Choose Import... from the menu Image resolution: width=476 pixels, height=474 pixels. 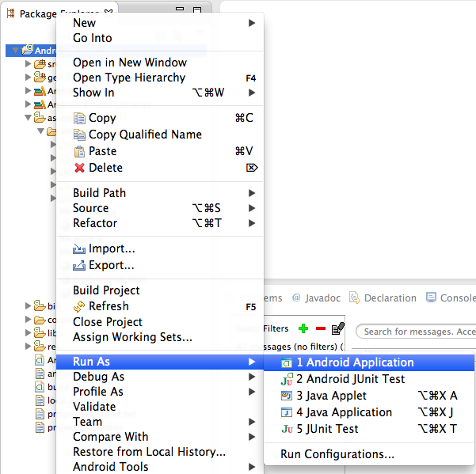coord(160,248)
